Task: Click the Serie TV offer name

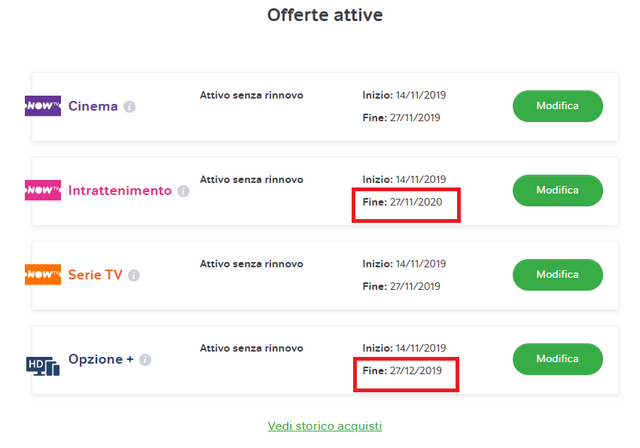Action: coord(95,275)
